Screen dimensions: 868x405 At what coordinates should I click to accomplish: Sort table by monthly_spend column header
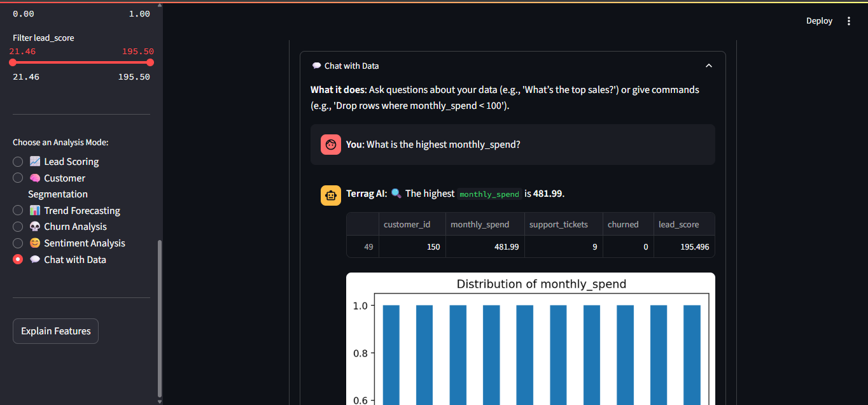click(480, 224)
